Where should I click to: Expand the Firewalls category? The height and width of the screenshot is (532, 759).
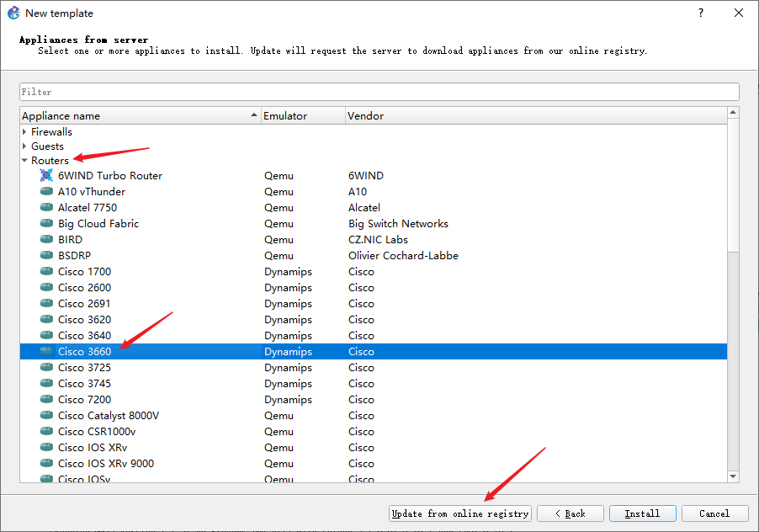coord(24,131)
